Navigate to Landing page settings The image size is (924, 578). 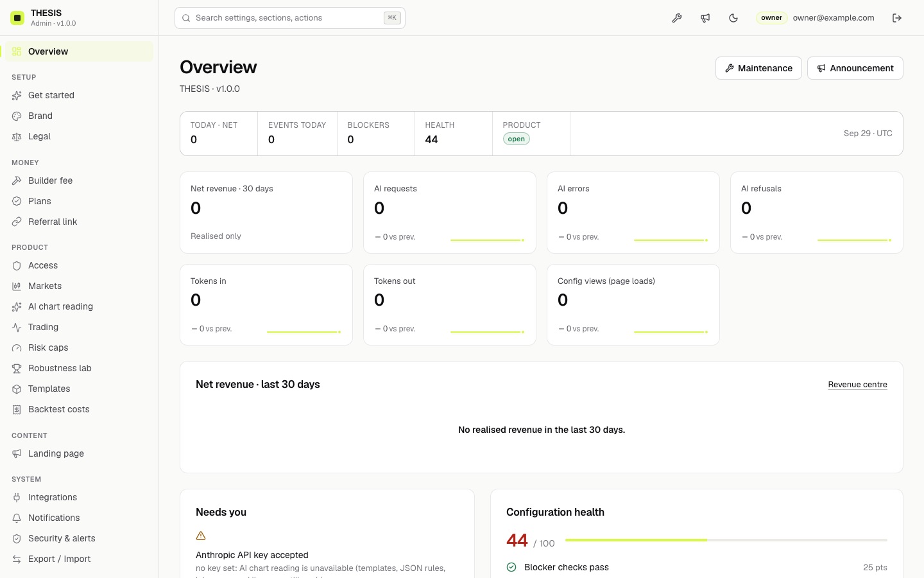[80, 453]
